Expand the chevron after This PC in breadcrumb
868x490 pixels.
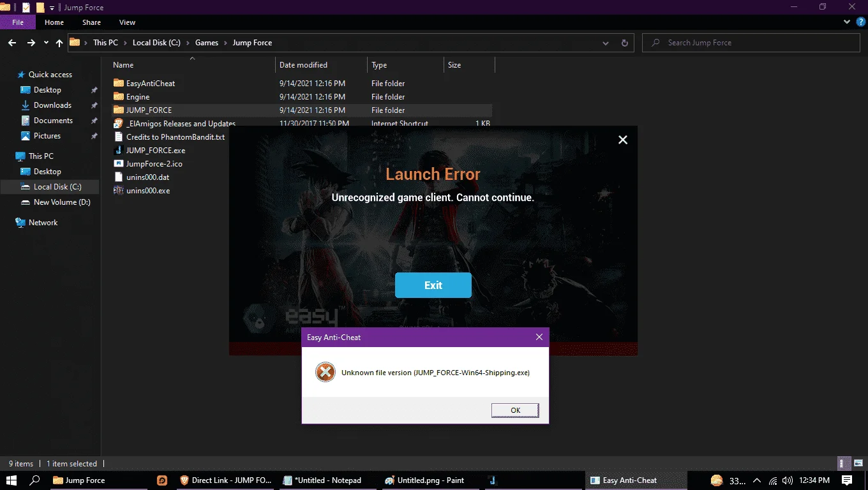pyautogui.click(x=125, y=43)
